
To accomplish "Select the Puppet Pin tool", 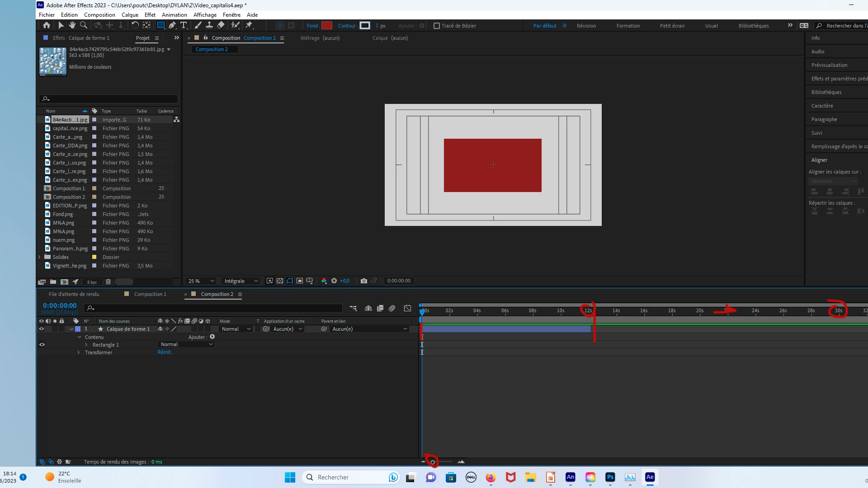I will tap(249, 25).
